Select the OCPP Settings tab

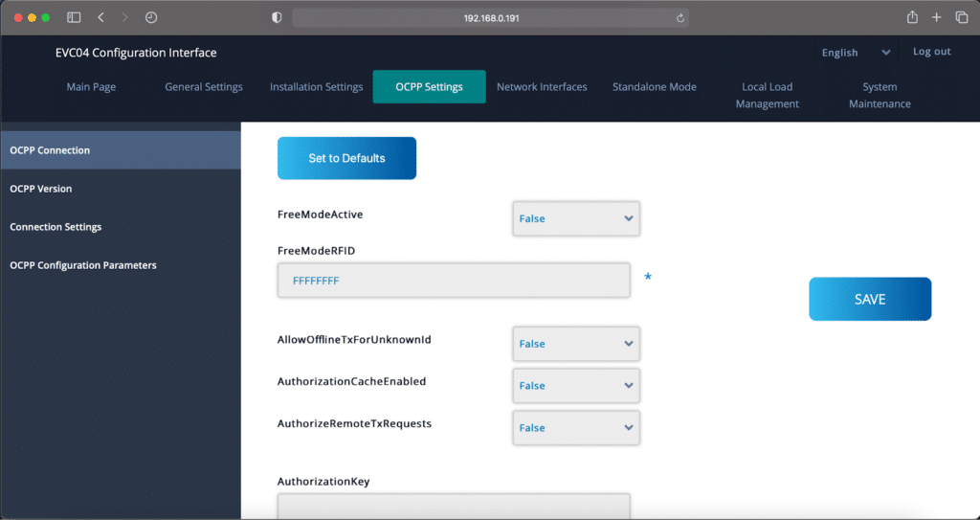click(430, 87)
